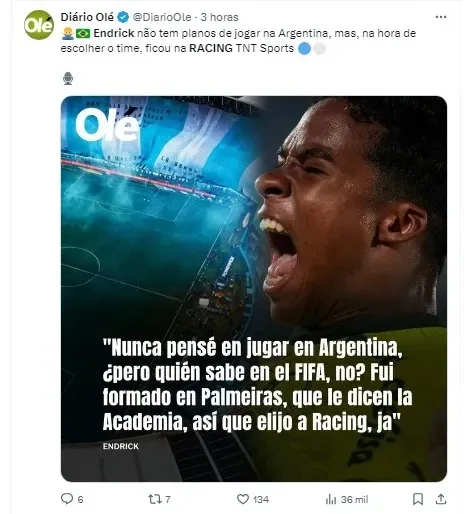Open the @DiarioOle handle link

click(162, 17)
